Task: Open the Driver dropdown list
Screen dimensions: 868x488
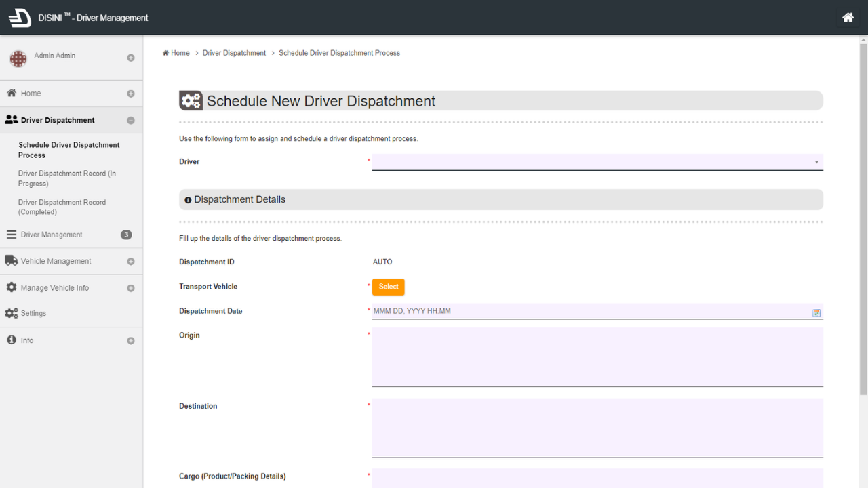Action: click(597, 162)
